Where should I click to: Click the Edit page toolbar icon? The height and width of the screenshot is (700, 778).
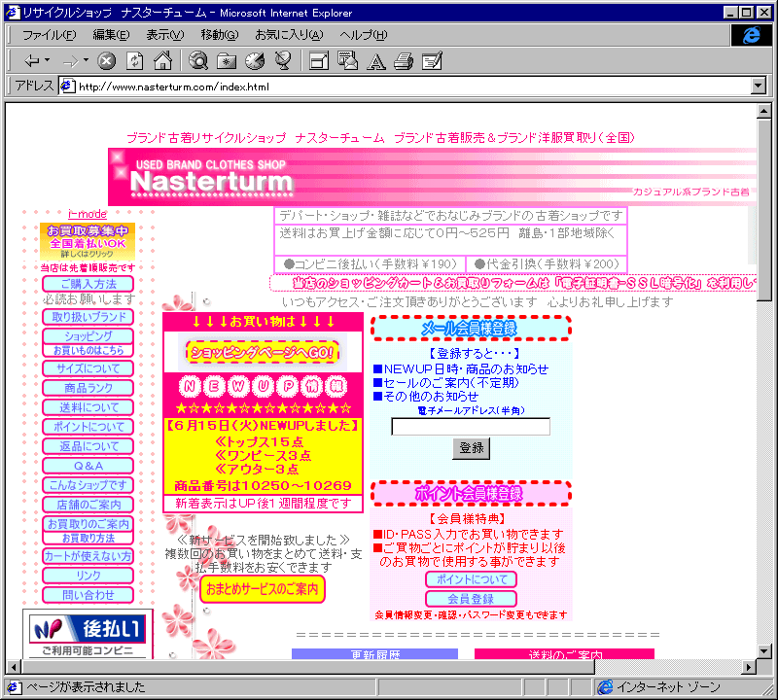(x=432, y=61)
